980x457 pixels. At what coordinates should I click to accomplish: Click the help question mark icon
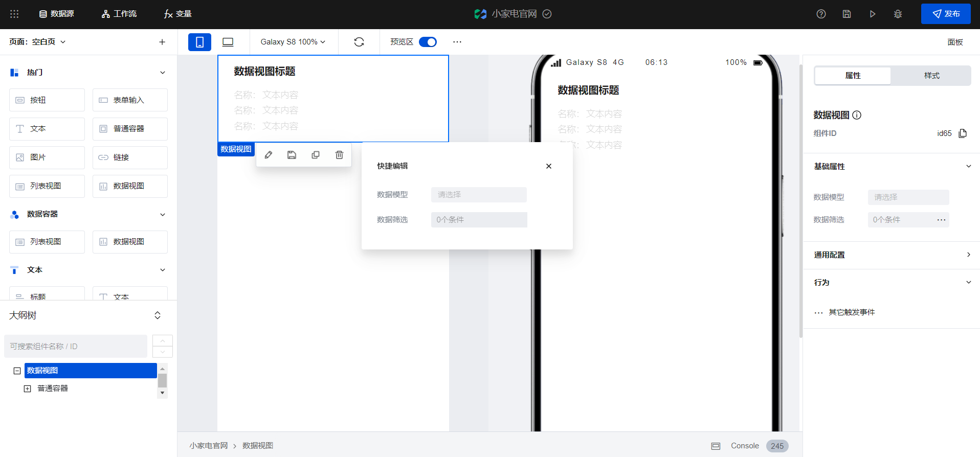click(821, 14)
